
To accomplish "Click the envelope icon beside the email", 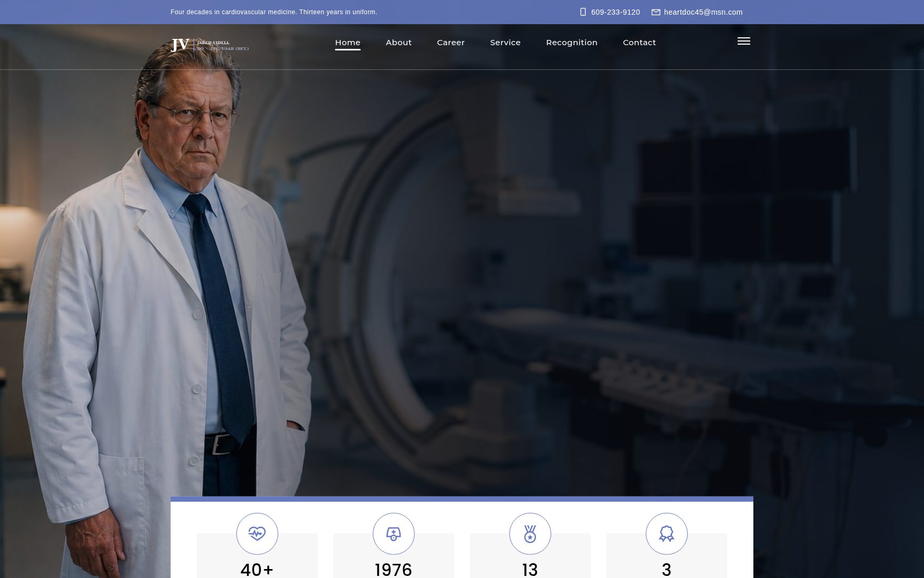I will tap(656, 12).
